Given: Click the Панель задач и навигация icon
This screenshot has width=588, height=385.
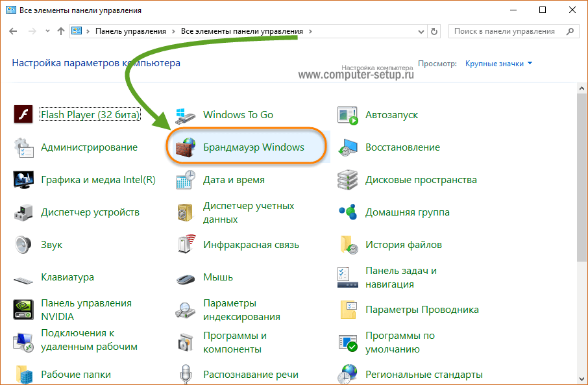Looking at the screenshot, I should pos(348,277).
